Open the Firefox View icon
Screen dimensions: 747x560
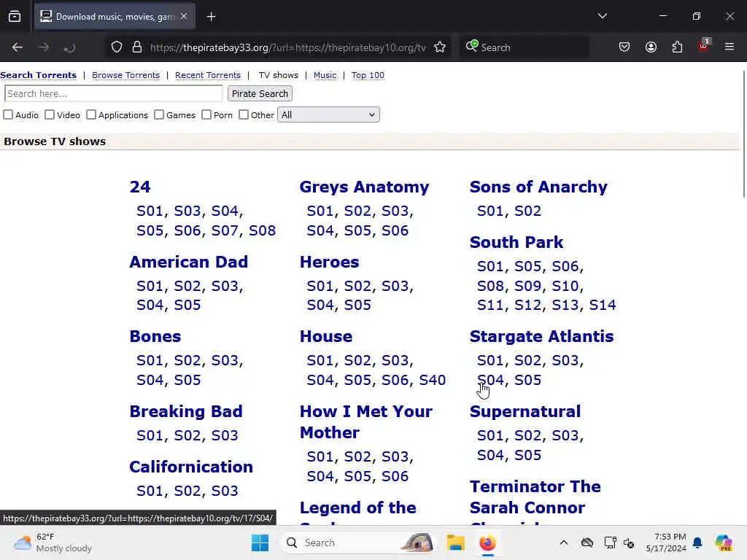pos(15,17)
